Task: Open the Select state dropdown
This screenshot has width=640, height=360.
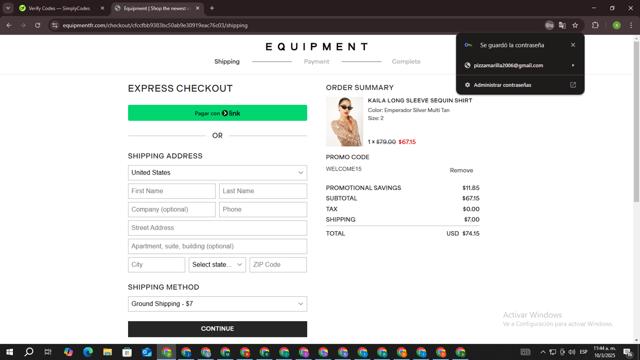Action: [x=217, y=265]
